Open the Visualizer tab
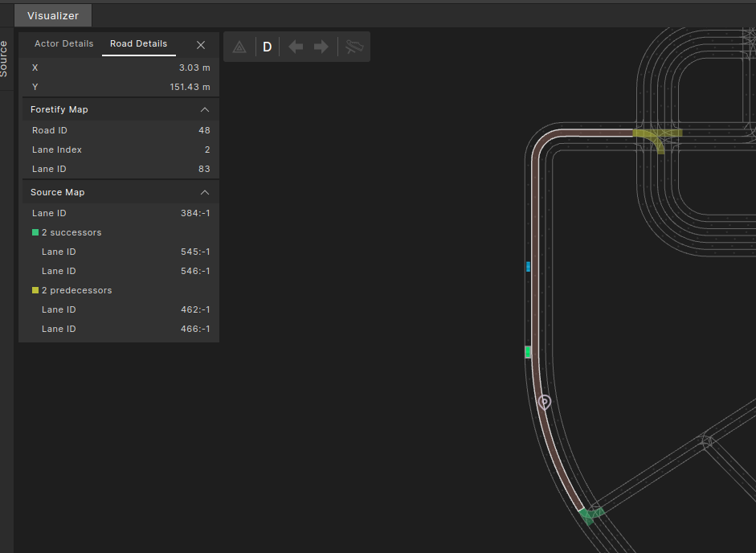The height and width of the screenshot is (553, 756). pos(53,15)
